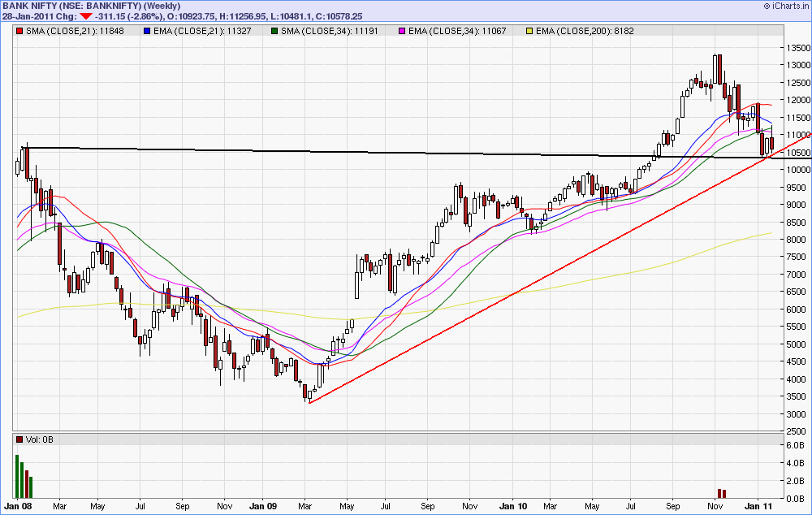
Task: Click the red volume bars near Nov 2010
Action: tap(721, 493)
